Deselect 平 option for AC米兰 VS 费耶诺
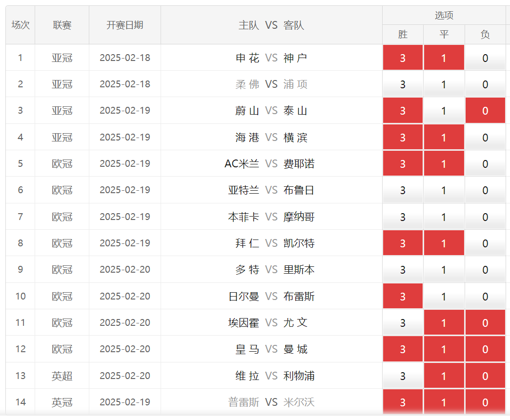Viewport: 510px width, 420px height. 444,163
